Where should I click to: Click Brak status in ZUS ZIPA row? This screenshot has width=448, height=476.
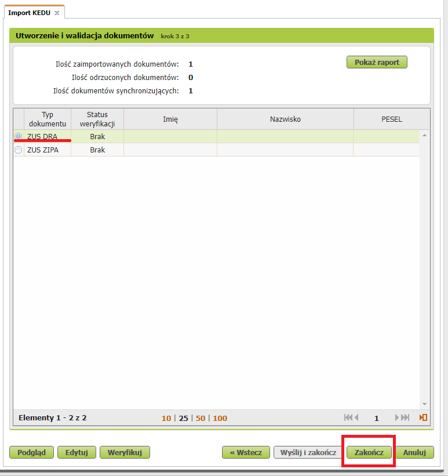[97, 150]
